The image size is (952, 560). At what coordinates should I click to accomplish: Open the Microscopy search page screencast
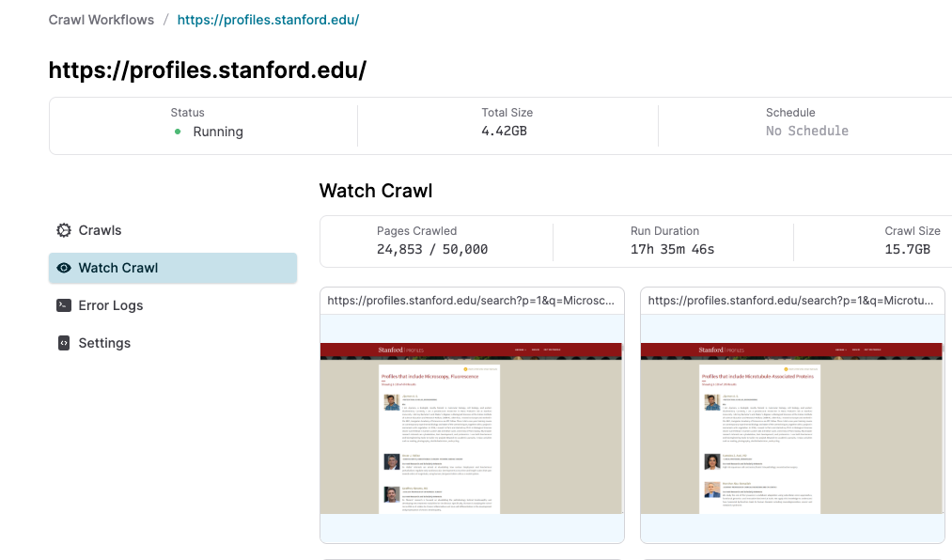click(x=472, y=428)
